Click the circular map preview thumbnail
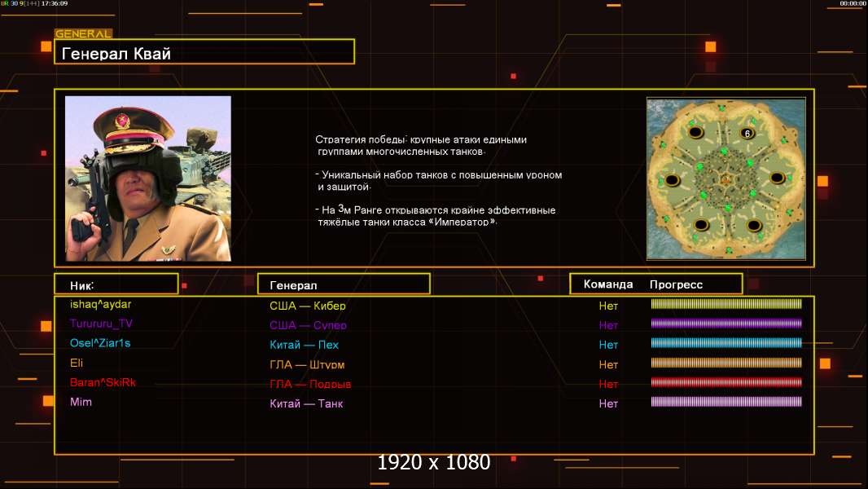Screen dimensions: 868x489 pos(726,178)
